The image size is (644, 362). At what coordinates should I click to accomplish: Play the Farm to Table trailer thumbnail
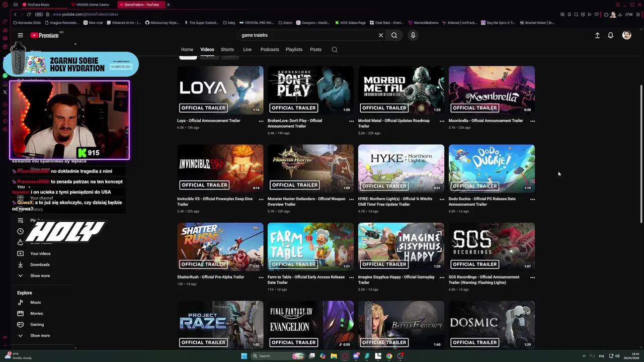click(311, 247)
